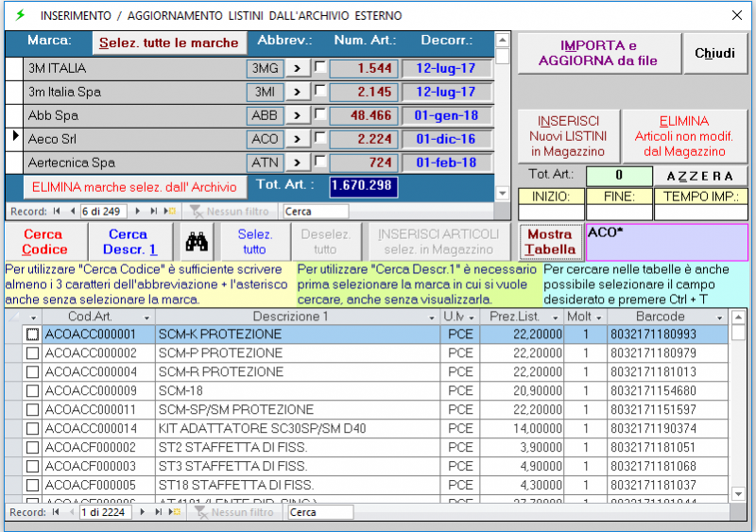Click the arrow button for 3M ITALIA
756x532 pixels.
pyautogui.click(x=298, y=68)
